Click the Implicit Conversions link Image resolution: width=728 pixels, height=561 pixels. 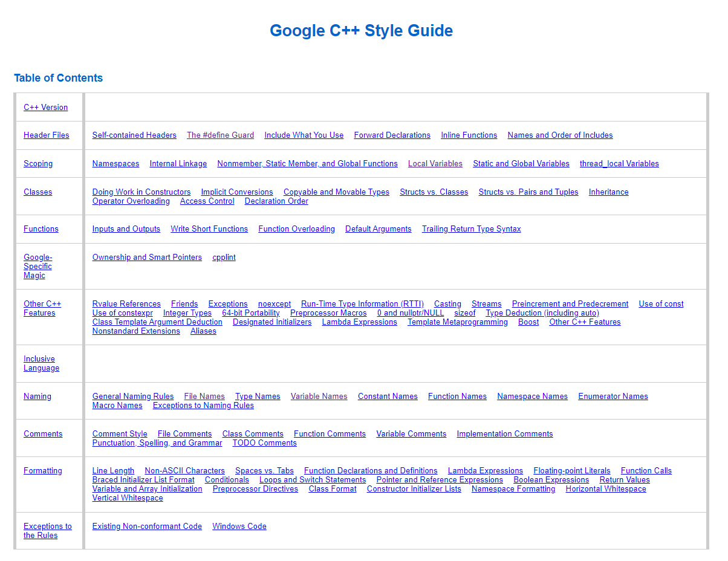click(237, 192)
